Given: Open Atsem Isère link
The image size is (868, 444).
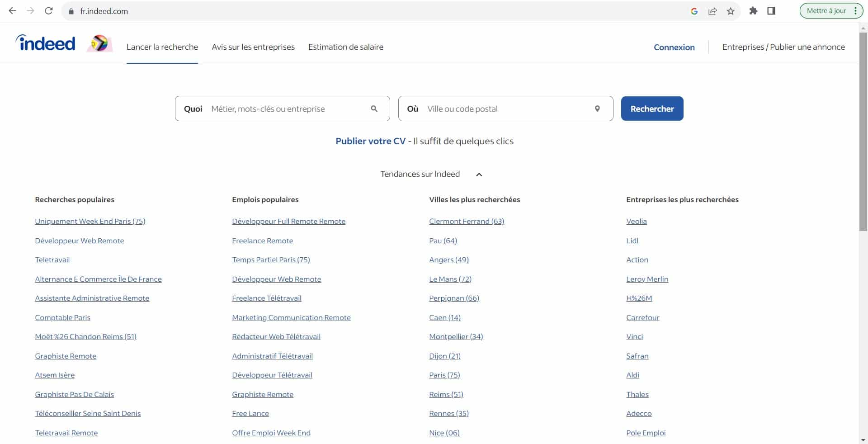Looking at the screenshot, I should pos(55,375).
